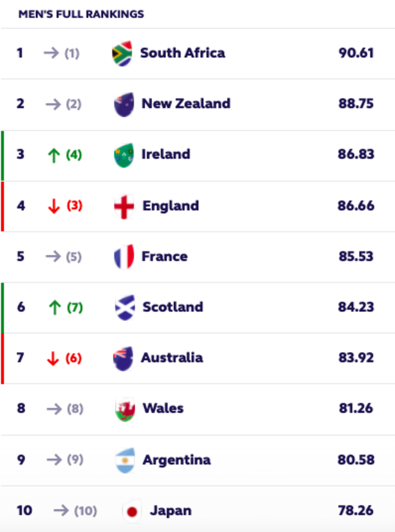Click the green up arrow beside Scotland
The image size is (395, 532).
(x=53, y=308)
